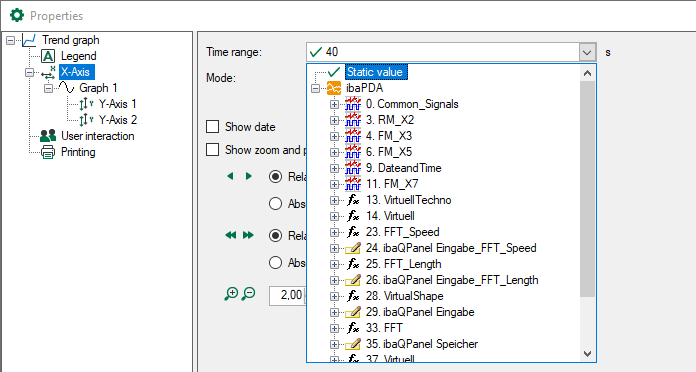Click the scroll up arrow of the list

click(587, 73)
